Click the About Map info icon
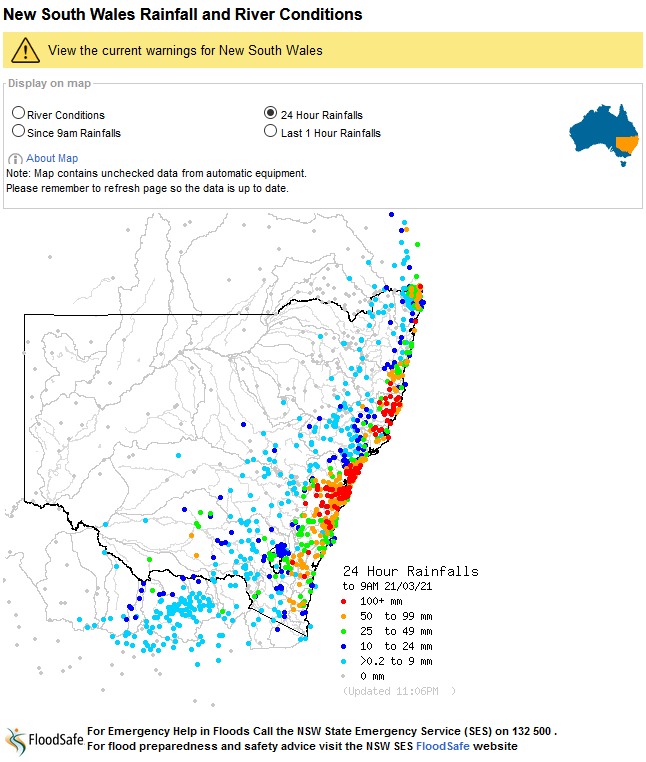646x762 pixels. [16, 159]
